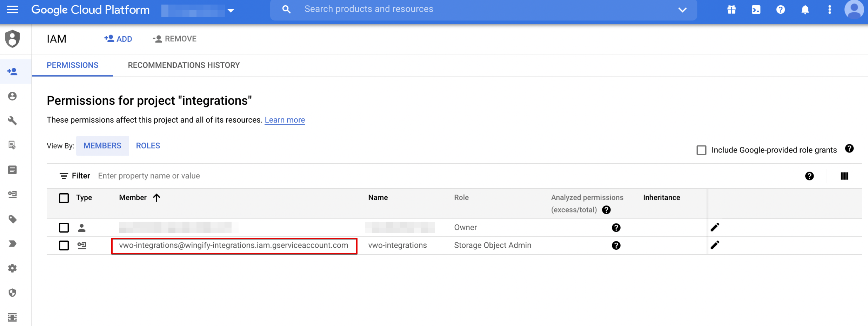Open Labels sidebar tag icon
Screen dimensions: 868x326
point(12,219)
